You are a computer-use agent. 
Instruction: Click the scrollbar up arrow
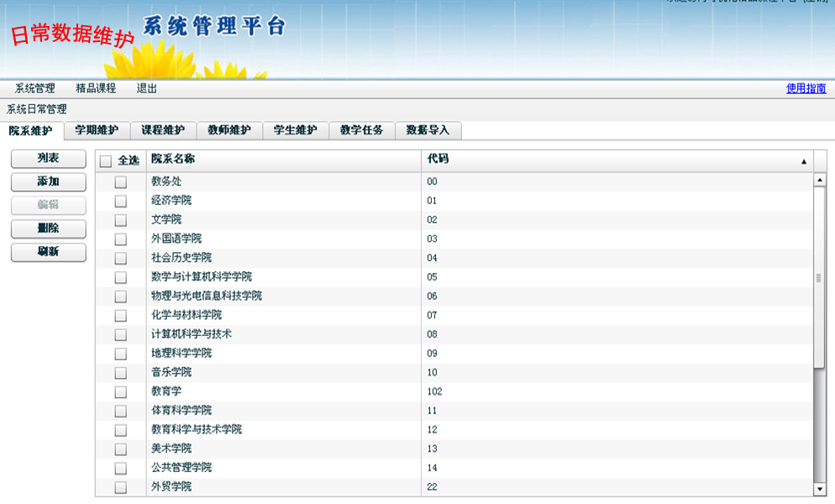click(820, 180)
